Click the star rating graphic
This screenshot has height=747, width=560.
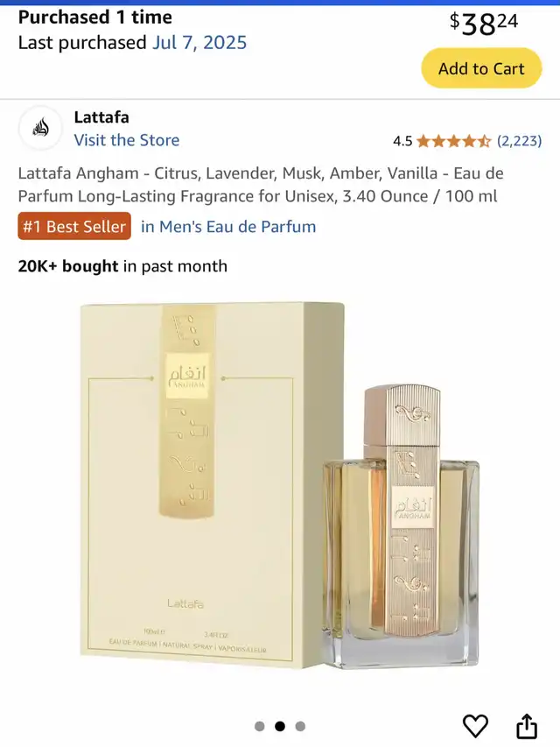point(454,141)
